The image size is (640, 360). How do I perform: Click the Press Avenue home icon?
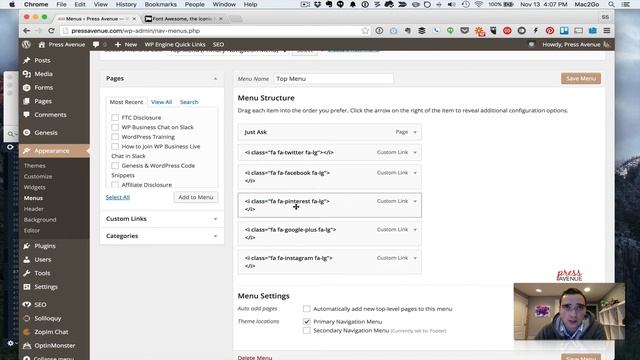42,44
